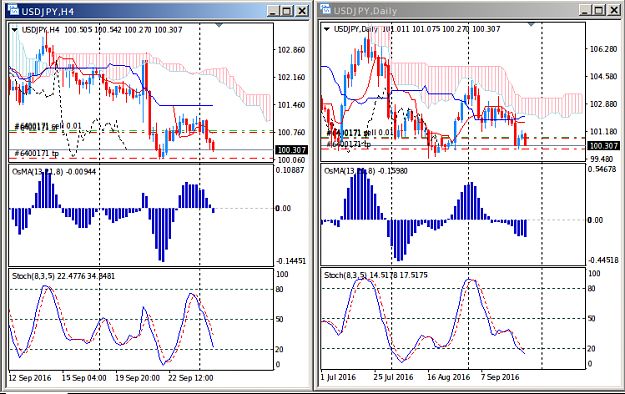Click the 25 Jul 2016 date in Daily time axis
Screen dimensions: 625x394
[393, 377]
